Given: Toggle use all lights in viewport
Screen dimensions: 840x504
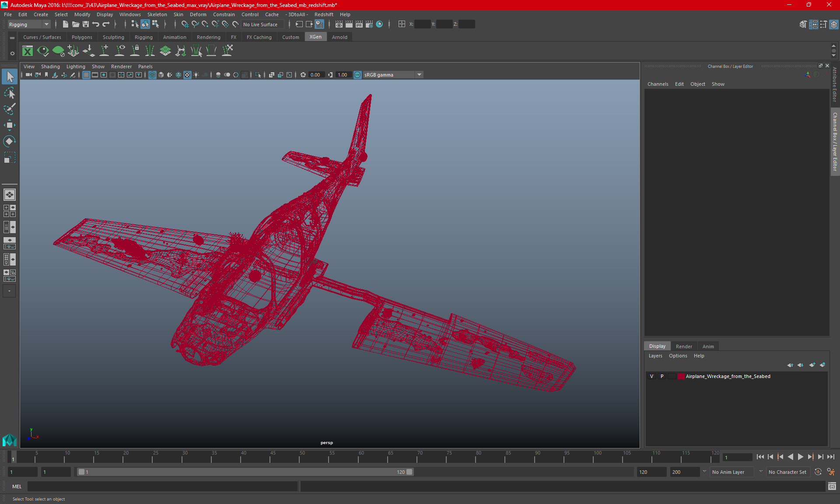Looking at the screenshot, I should pyautogui.click(x=196, y=75).
